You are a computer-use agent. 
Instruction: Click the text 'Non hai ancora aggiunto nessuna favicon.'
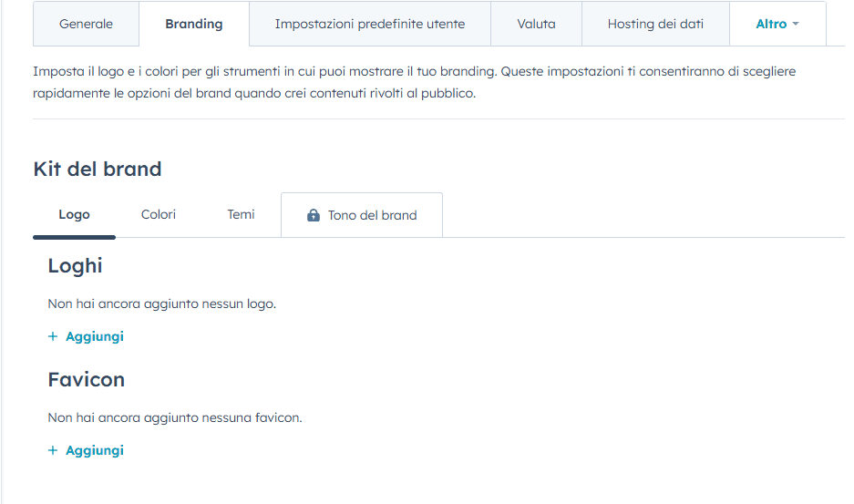[175, 418]
